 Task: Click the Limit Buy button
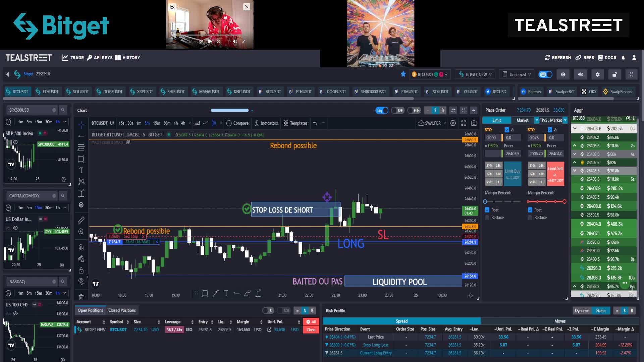point(512,174)
